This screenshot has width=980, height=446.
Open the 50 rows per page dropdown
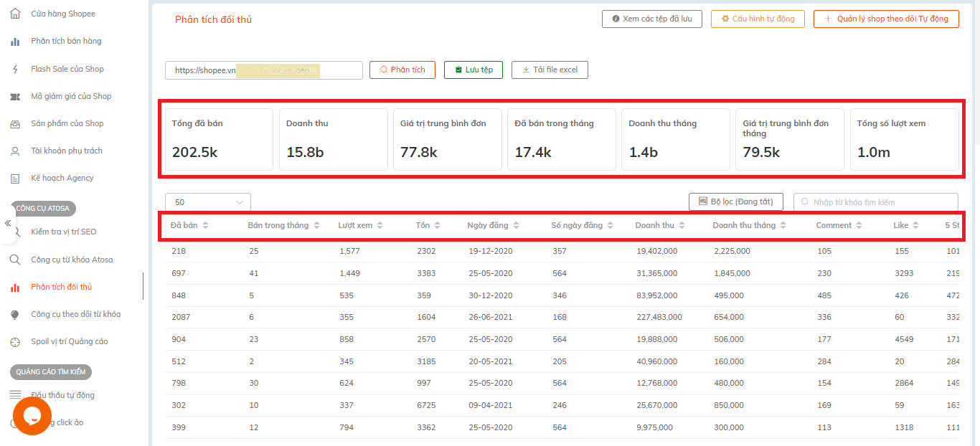pos(207,202)
